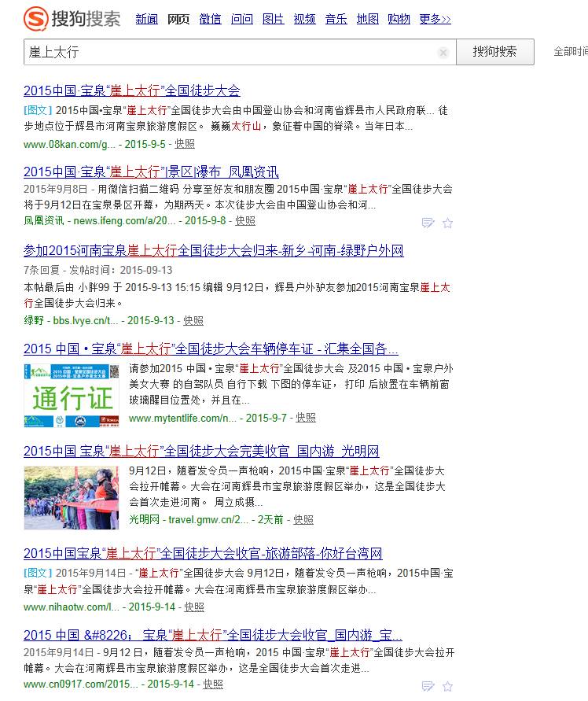This screenshot has width=588, height=701.
Task: Click the [图文] tag on the 你好台湾网 result
Action: pos(38,573)
